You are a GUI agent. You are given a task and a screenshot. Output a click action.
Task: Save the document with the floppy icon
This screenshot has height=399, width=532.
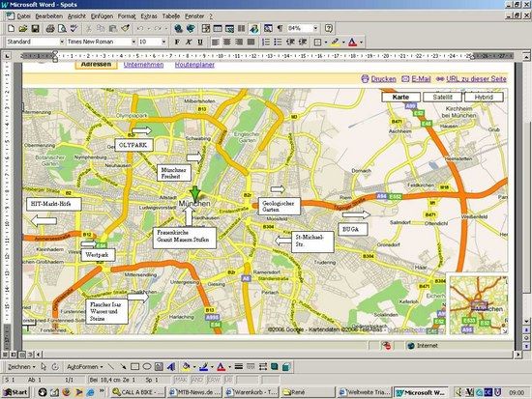coord(35,28)
